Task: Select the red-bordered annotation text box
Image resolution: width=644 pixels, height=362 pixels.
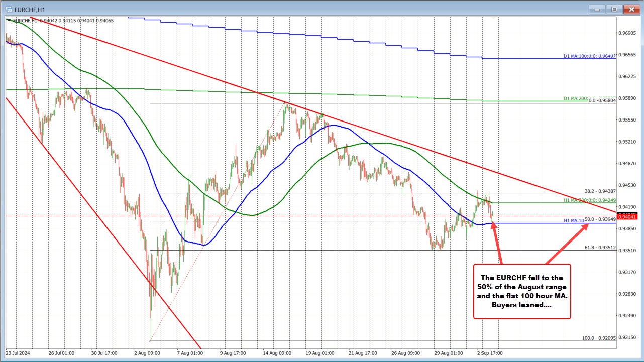Action: tap(522, 291)
